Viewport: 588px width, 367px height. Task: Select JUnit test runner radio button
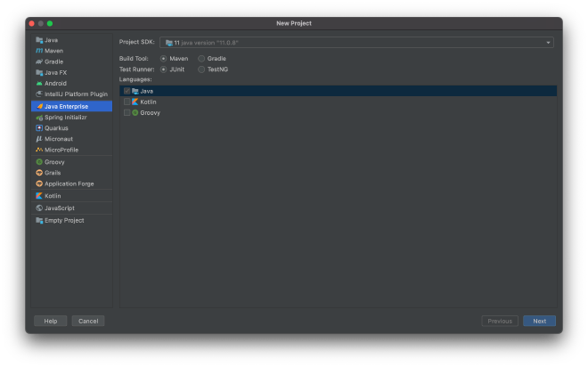coord(164,69)
